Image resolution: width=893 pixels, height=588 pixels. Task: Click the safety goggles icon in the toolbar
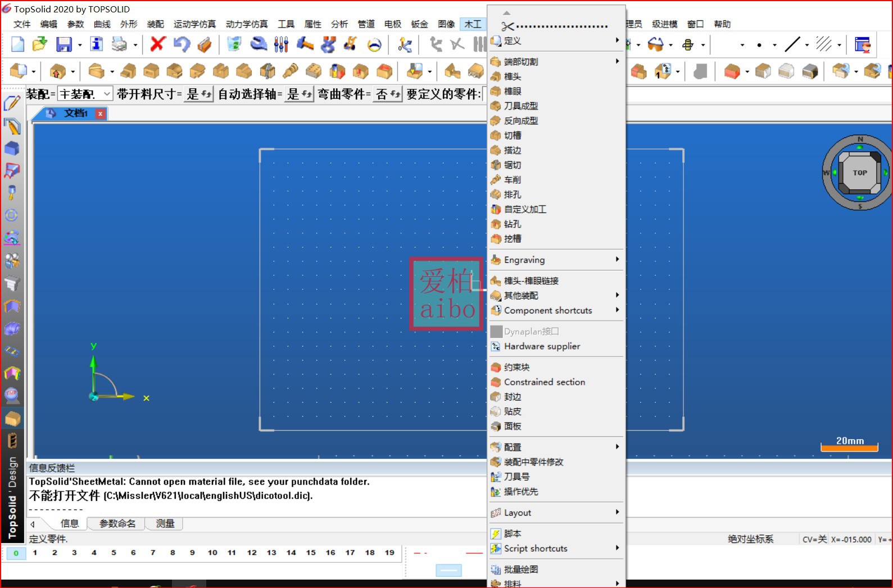pos(655,44)
